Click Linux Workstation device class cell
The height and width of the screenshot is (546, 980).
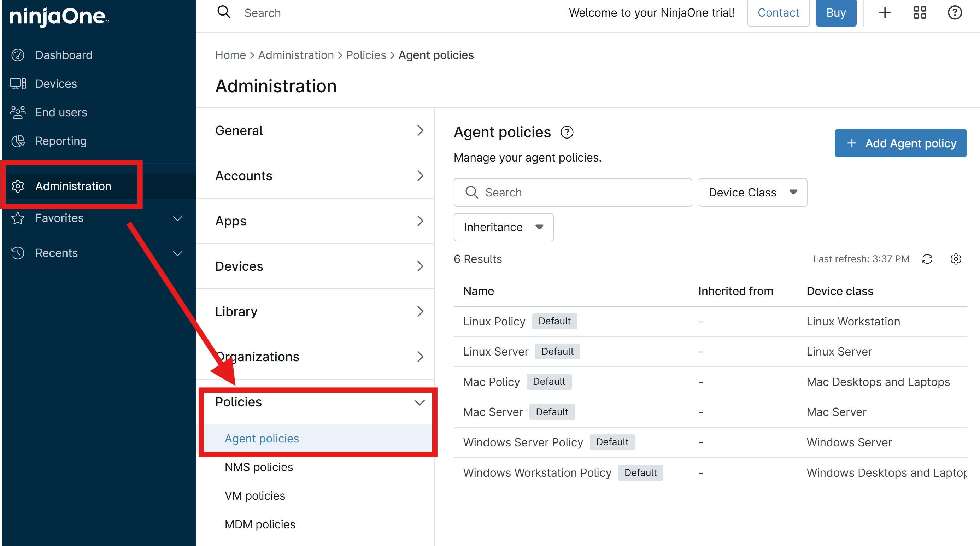[853, 322]
